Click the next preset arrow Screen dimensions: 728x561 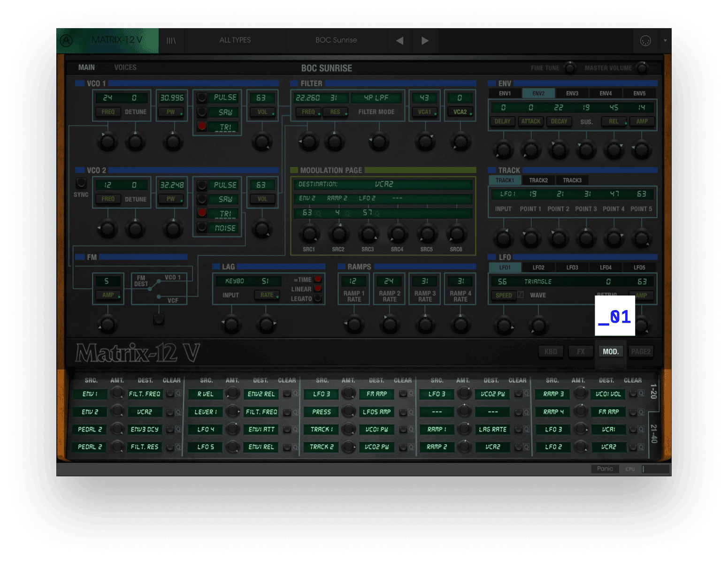(425, 40)
